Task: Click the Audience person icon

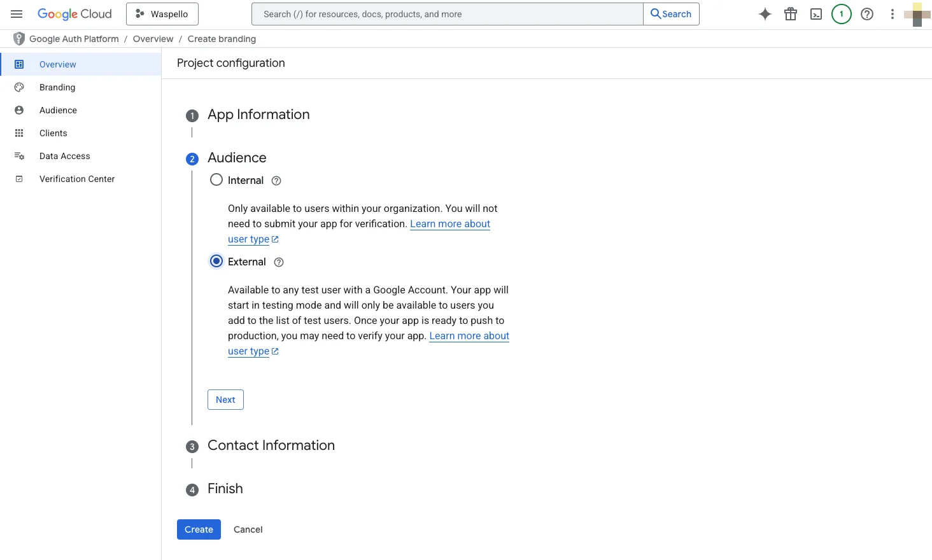Action: (x=19, y=110)
